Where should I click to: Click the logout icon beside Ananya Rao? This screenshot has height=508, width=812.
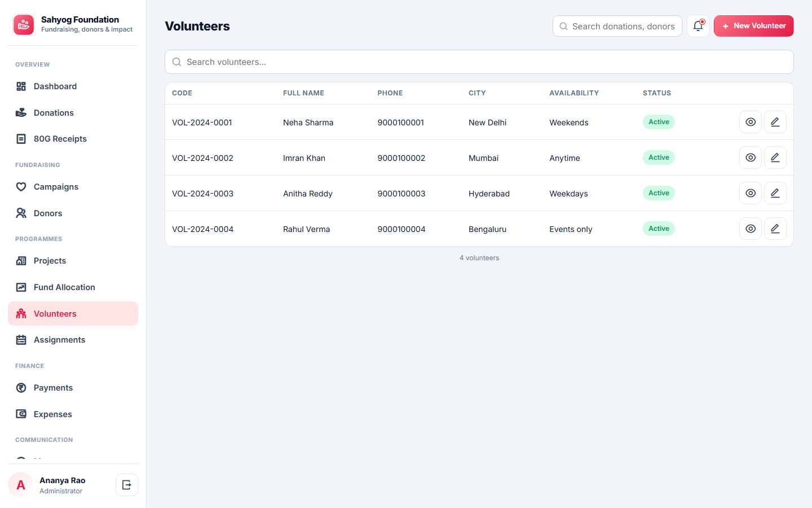pyautogui.click(x=127, y=485)
